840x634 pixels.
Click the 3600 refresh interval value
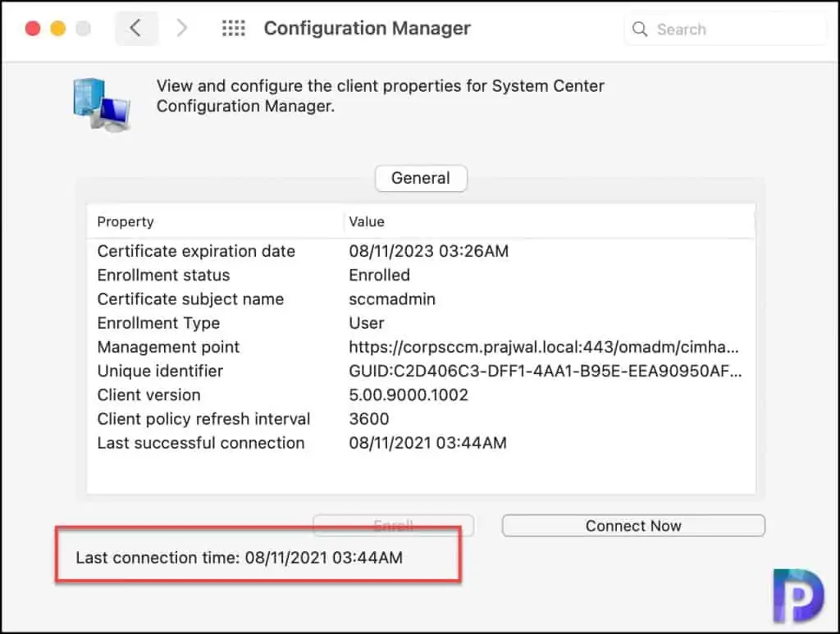(368, 419)
